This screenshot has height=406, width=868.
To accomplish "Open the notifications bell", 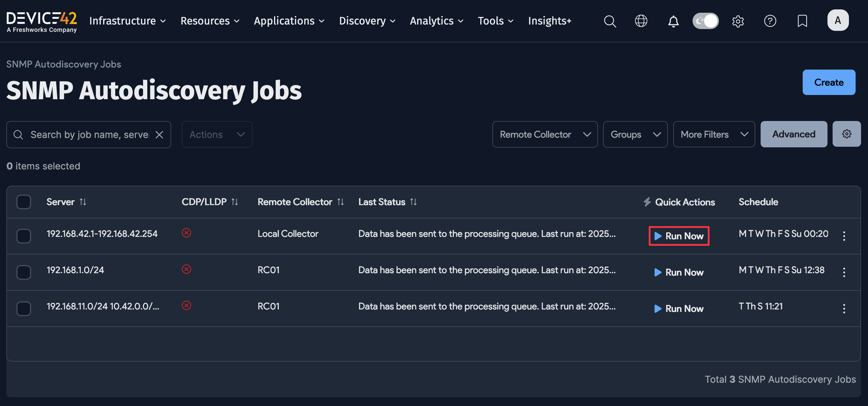I will (673, 21).
